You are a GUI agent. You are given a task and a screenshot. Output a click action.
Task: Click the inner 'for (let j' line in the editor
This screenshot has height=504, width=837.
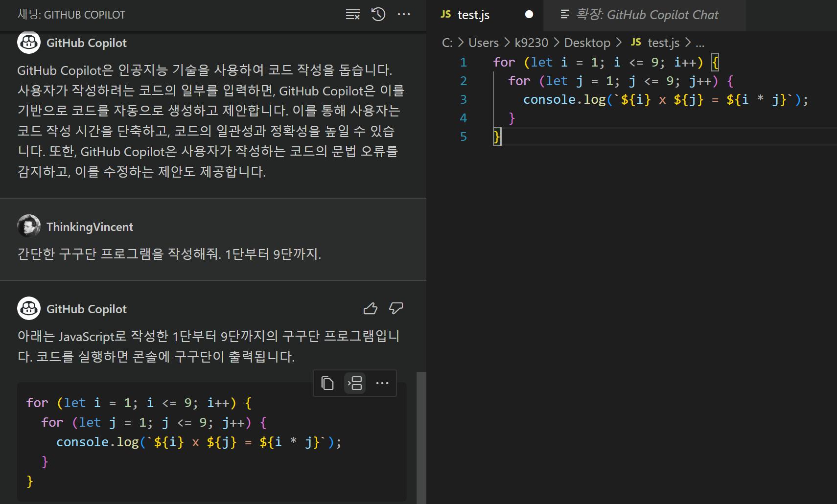point(621,81)
